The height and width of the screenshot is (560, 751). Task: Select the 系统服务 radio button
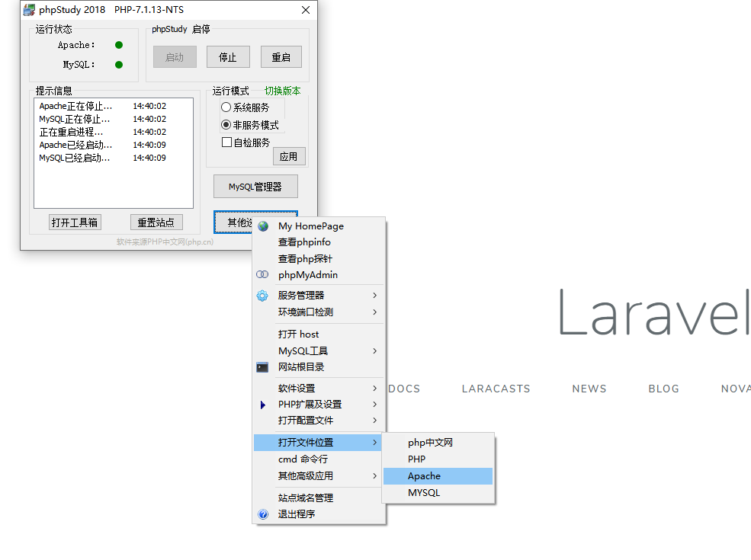point(226,107)
